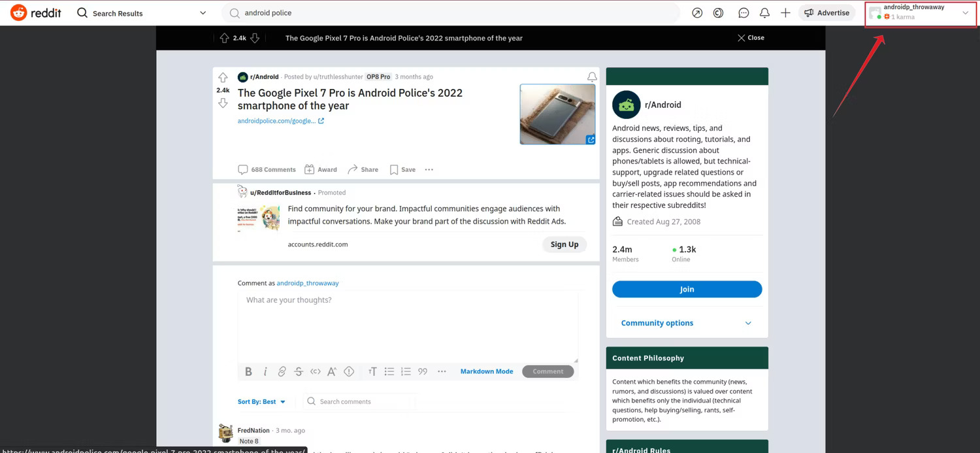This screenshot has width=980, height=453.
Task: Insert a bulleted list in the editor
Action: 389,371
